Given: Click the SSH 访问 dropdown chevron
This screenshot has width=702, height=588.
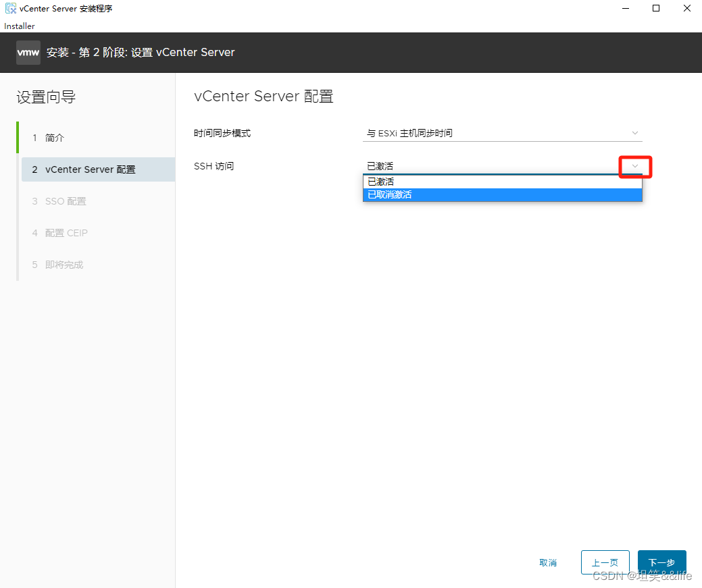Looking at the screenshot, I should (x=635, y=166).
